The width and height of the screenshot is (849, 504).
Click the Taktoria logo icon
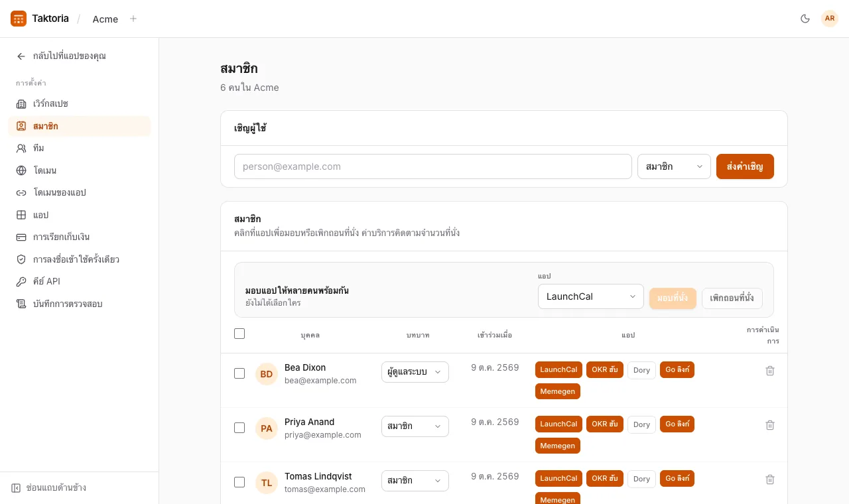coord(19,19)
